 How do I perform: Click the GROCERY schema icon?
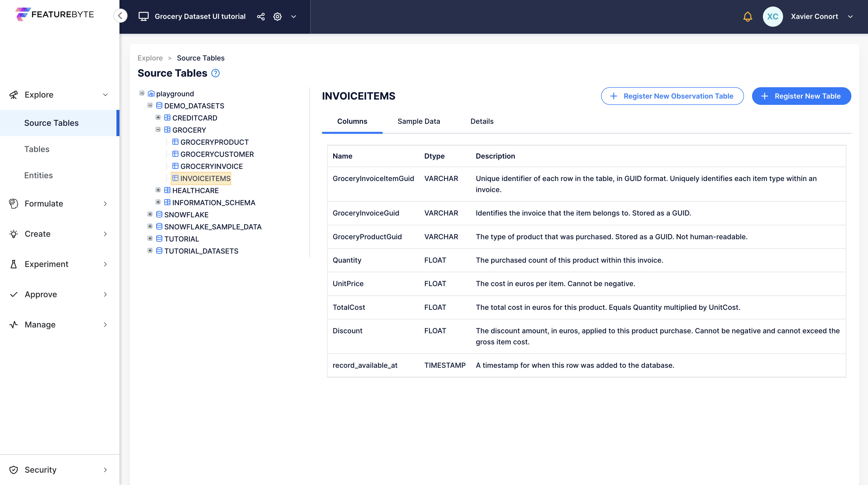tap(167, 130)
